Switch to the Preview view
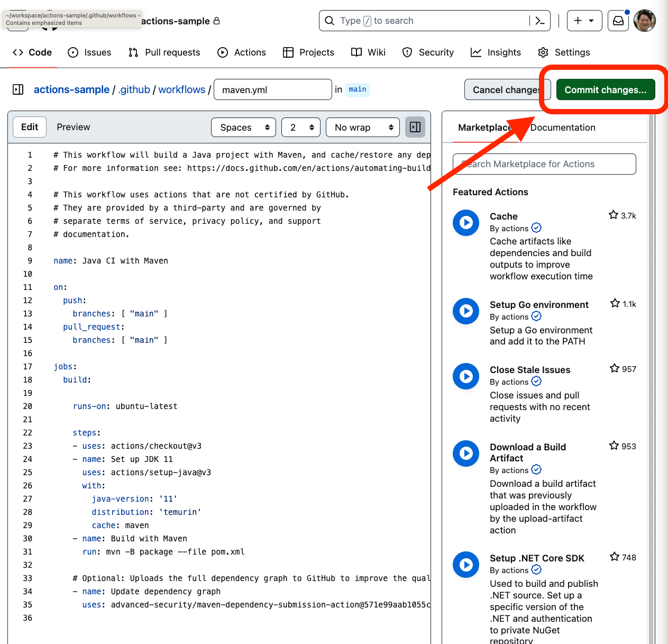Viewport: 668px width, 644px height. (x=74, y=127)
